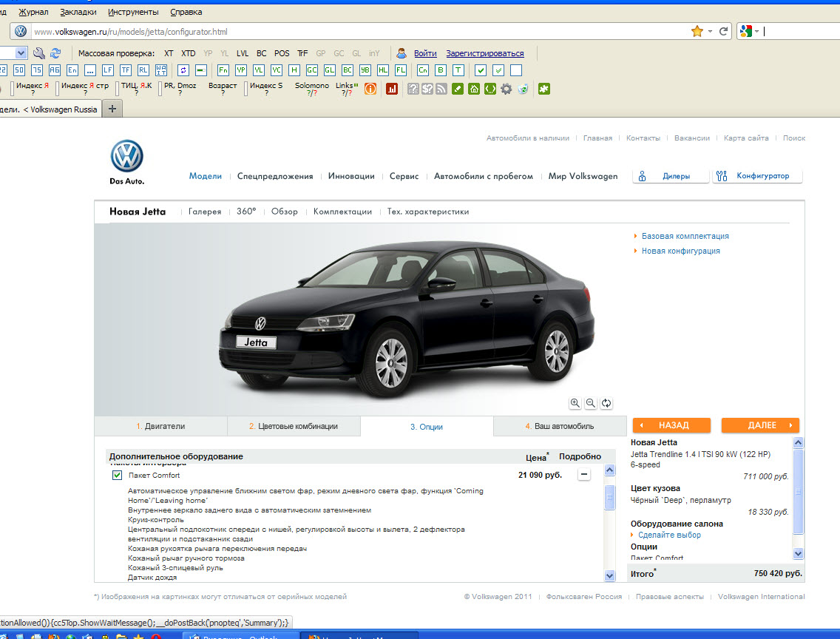Toggle checkbox beside Индекс Я
Viewport: 840px width, 639px height.
click(13, 89)
